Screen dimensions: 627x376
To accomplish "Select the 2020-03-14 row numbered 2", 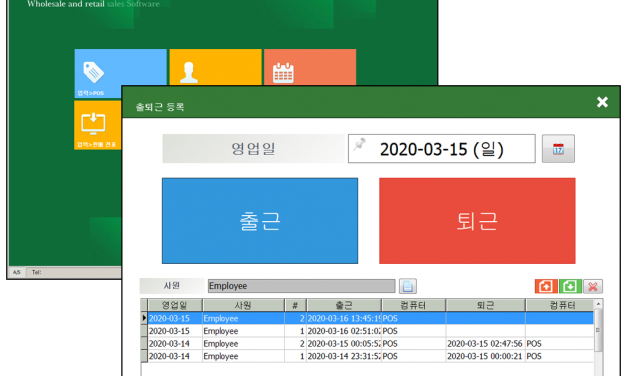I will click(x=367, y=344).
